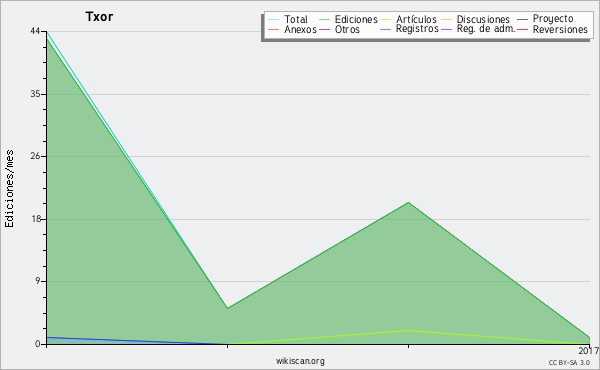This screenshot has width=600, height=370.
Task: Click the orange Anexos line swatch
Action: [x=274, y=29]
